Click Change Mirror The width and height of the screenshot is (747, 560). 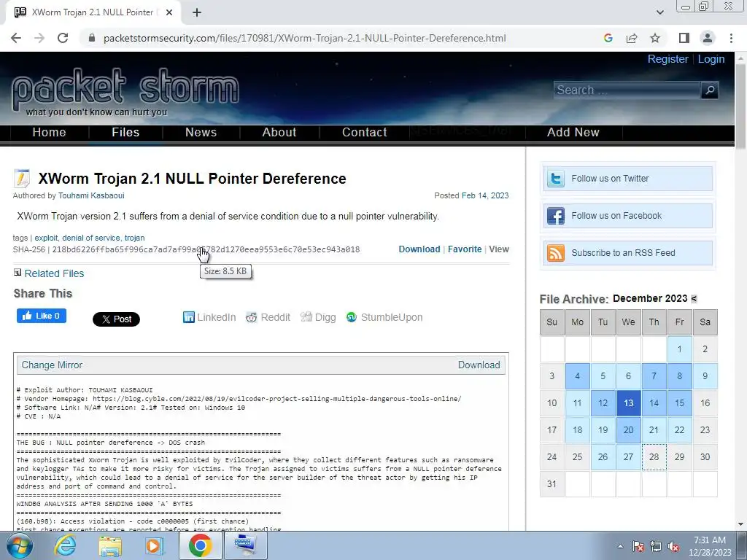click(52, 365)
